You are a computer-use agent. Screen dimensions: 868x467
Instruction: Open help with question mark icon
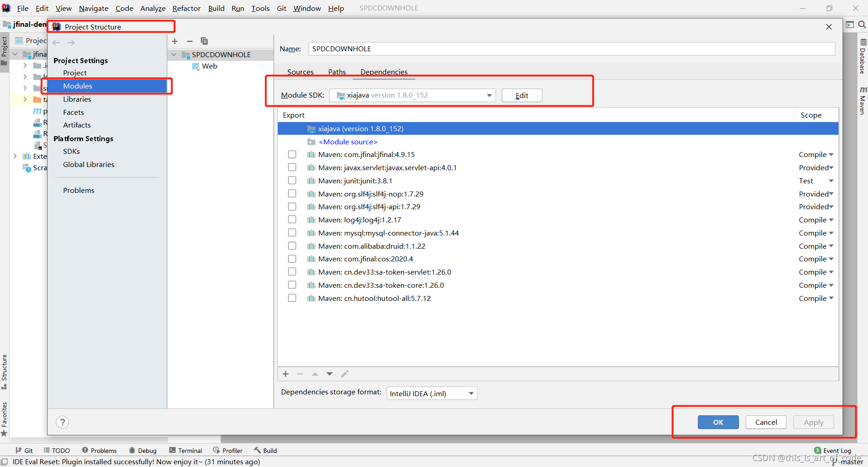(63, 422)
